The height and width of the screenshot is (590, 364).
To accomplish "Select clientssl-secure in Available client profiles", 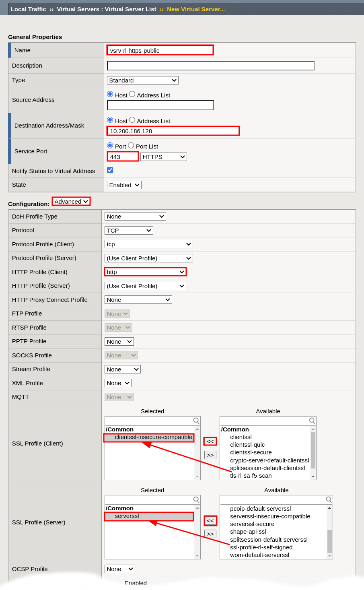I will coord(251,452).
